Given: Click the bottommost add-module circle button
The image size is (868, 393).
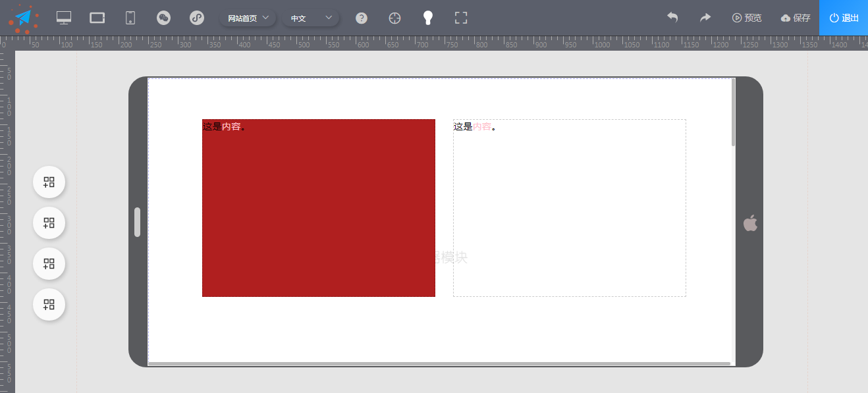Looking at the screenshot, I should [49, 305].
